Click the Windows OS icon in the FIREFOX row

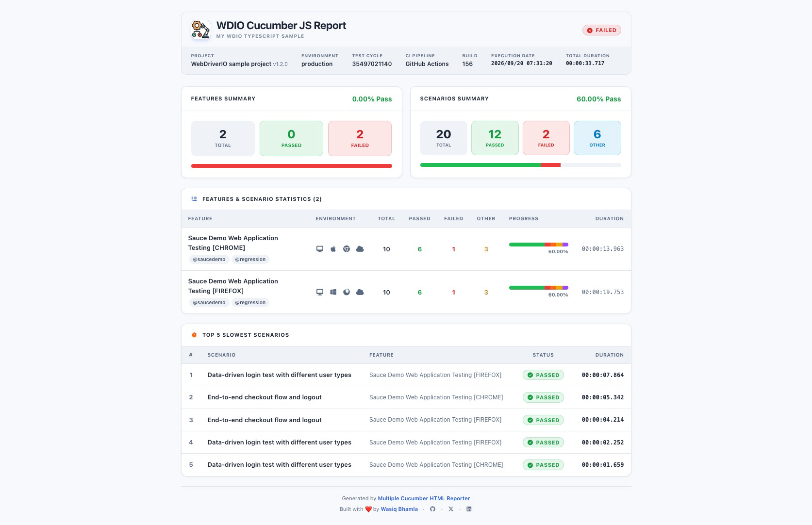pos(333,292)
